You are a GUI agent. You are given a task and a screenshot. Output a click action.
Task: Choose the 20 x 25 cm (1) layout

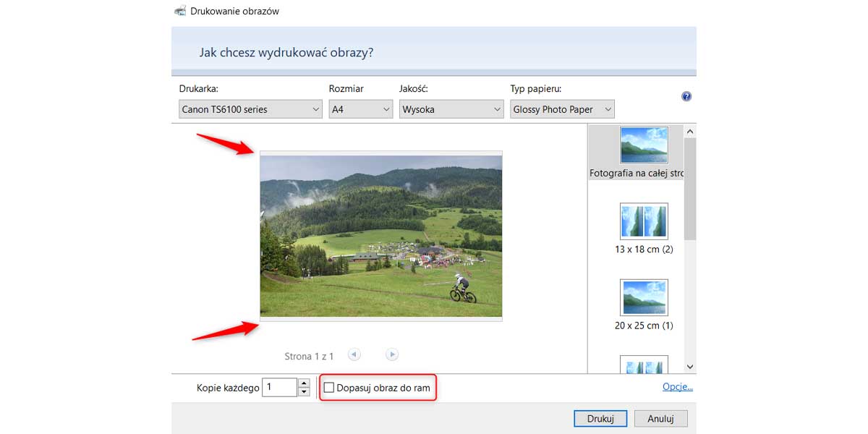pyautogui.click(x=644, y=297)
